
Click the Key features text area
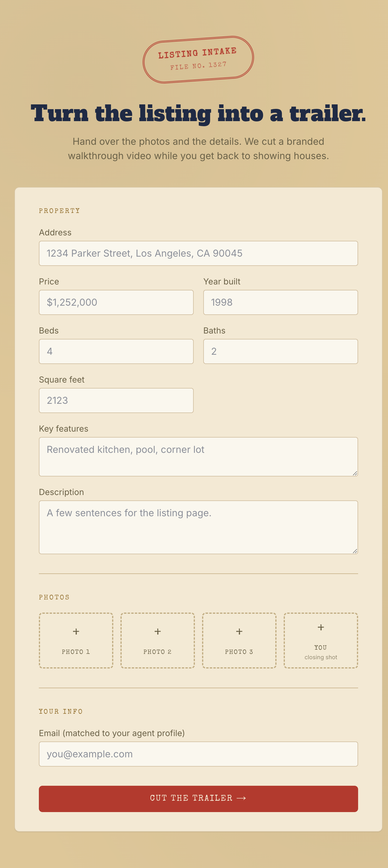click(198, 456)
